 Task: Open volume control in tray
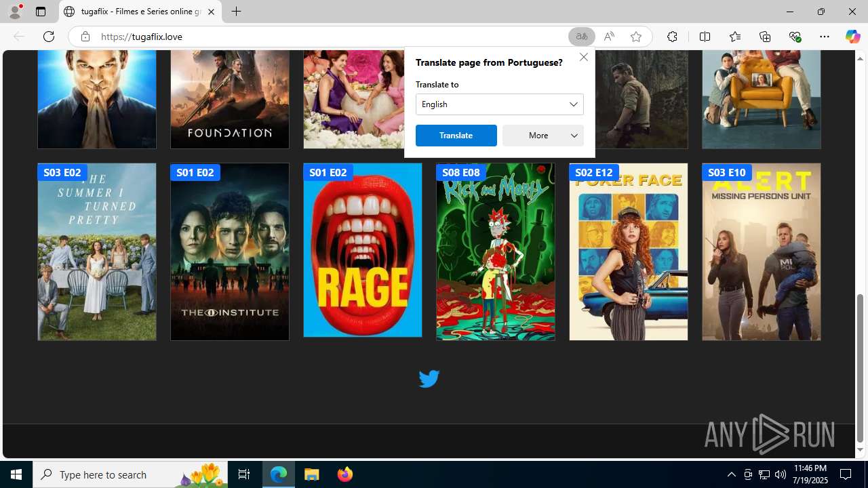pos(780,474)
